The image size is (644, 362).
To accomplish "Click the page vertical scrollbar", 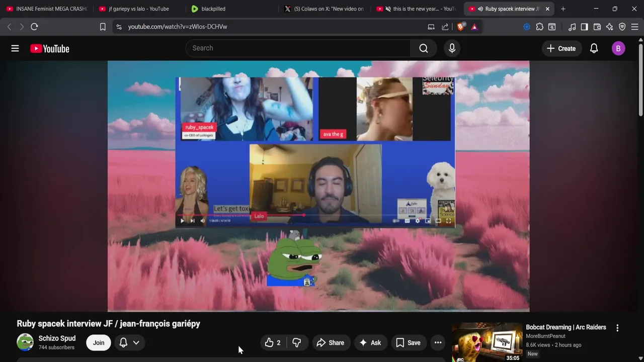I will (640, 80).
